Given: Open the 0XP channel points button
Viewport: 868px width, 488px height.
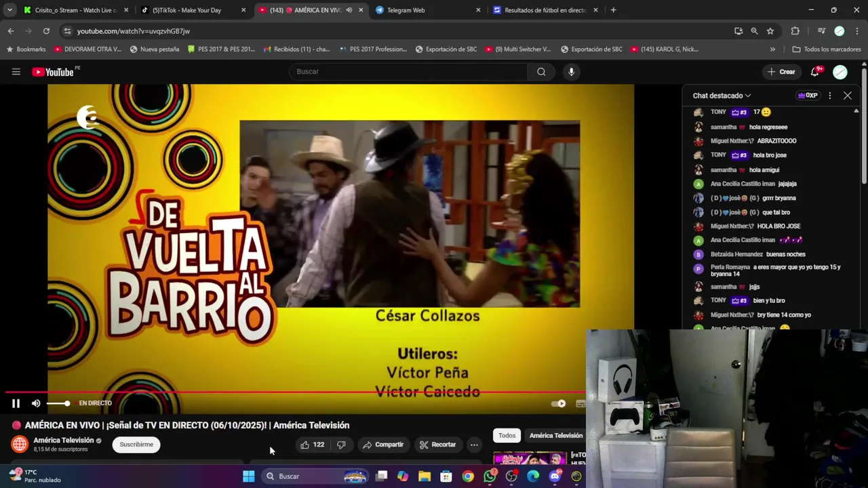Looking at the screenshot, I should [x=807, y=96].
